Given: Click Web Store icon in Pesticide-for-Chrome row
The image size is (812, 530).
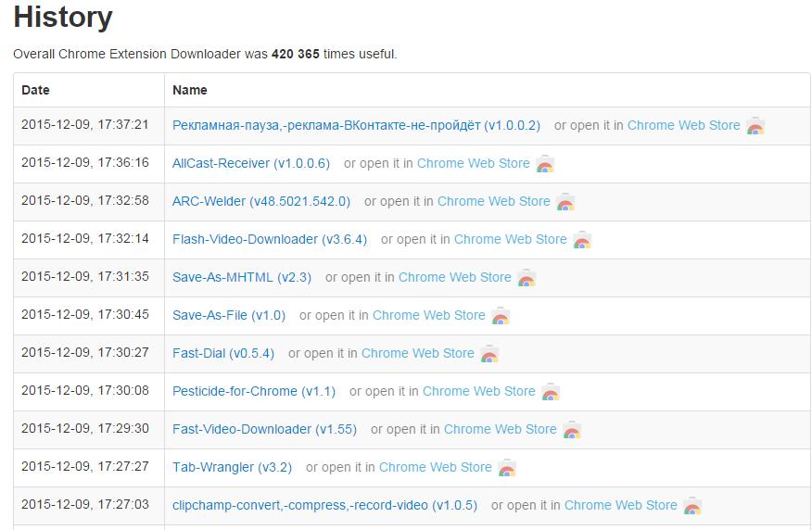Looking at the screenshot, I should [x=551, y=392].
